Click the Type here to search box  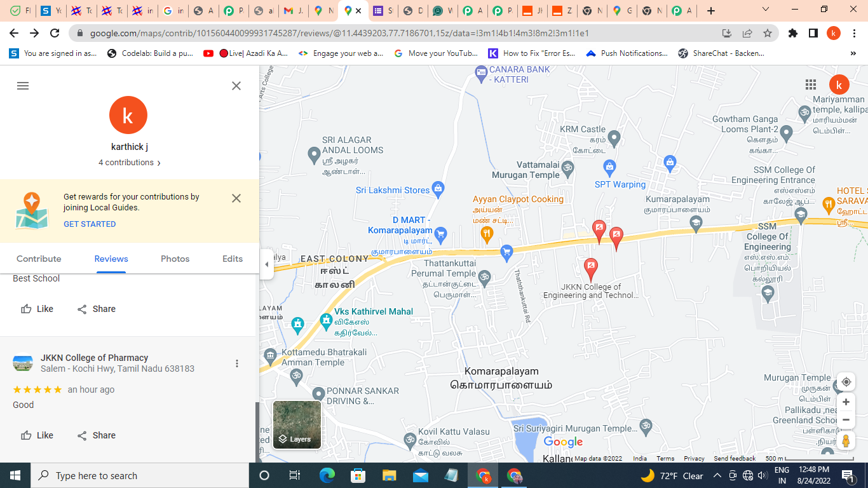pos(140,475)
